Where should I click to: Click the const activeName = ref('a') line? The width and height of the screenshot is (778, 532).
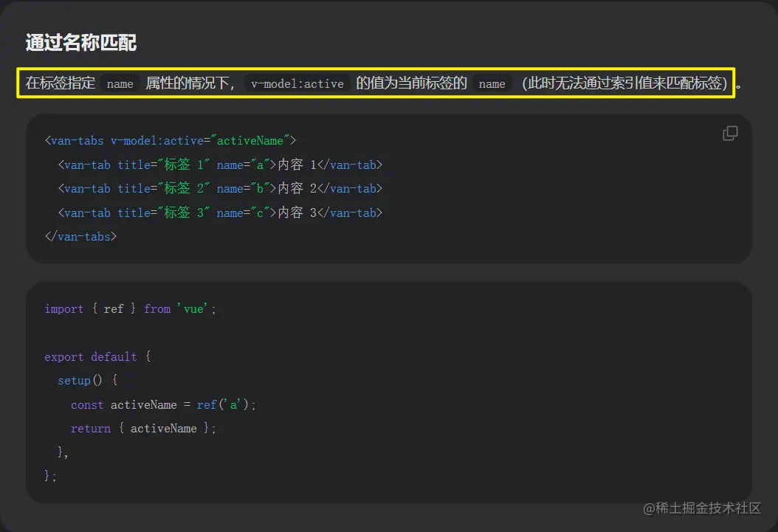coord(163,405)
